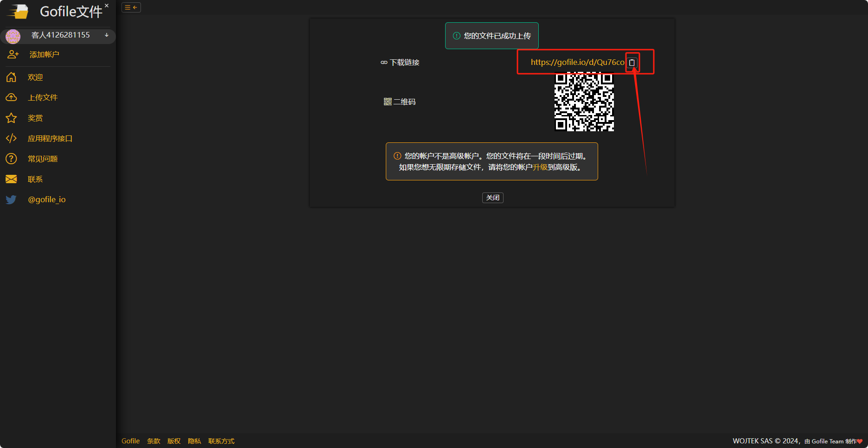Image resolution: width=868 pixels, height=448 pixels.
Task: Click the star icon for 奖赏
Action: (x=11, y=118)
